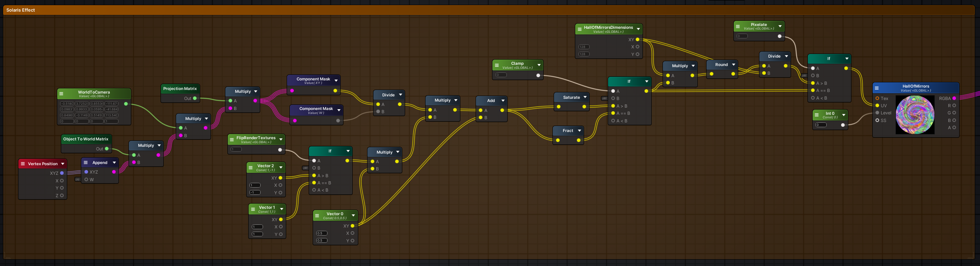The image size is (980, 266).
Task: Click the Pixelate node menu icon
Action: [x=738, y=26]
